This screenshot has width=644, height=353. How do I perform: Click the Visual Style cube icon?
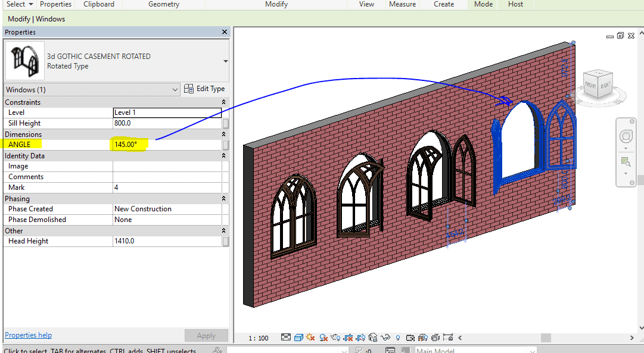pyautogui.click(x=298, y=338)
